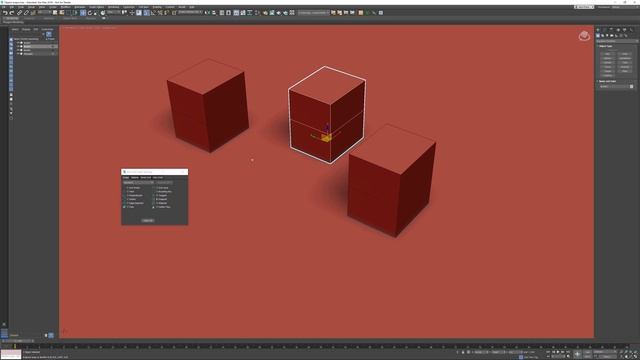Image resolution: width=640 pixels, height=360 pixels.
Task: Switch to Utilities command panel tab
Action: coord(631,30)
